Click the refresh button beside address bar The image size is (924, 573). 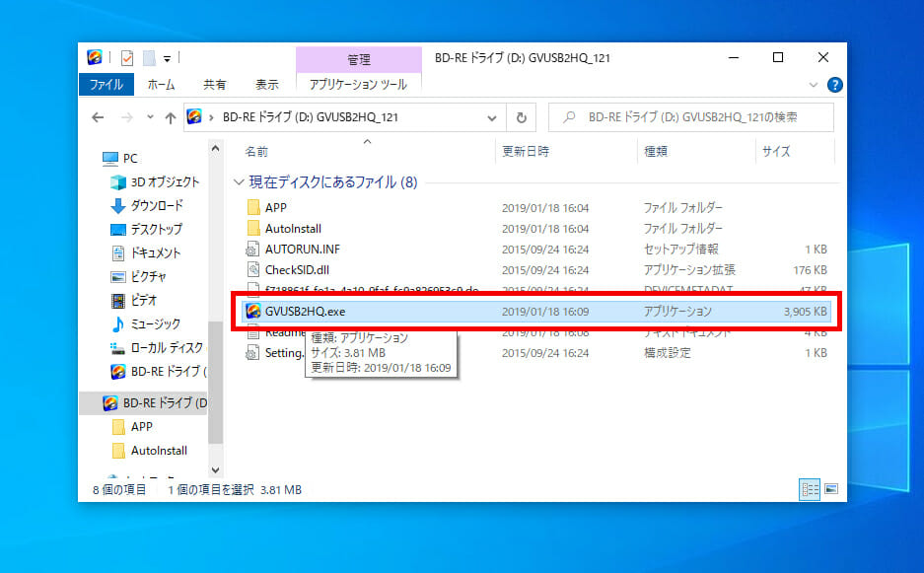[521, 117]
